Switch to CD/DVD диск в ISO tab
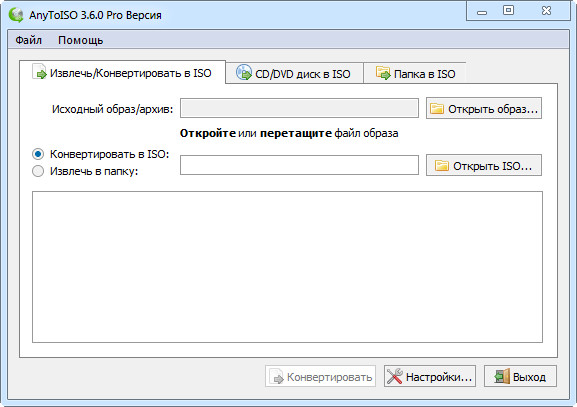Viewport: 577px width, 407px height. pos(294,74)
